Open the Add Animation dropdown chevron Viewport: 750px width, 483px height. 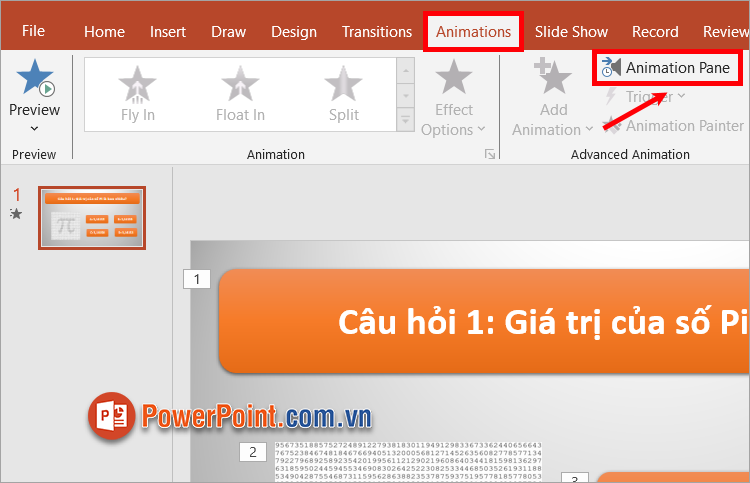[589, 130]
